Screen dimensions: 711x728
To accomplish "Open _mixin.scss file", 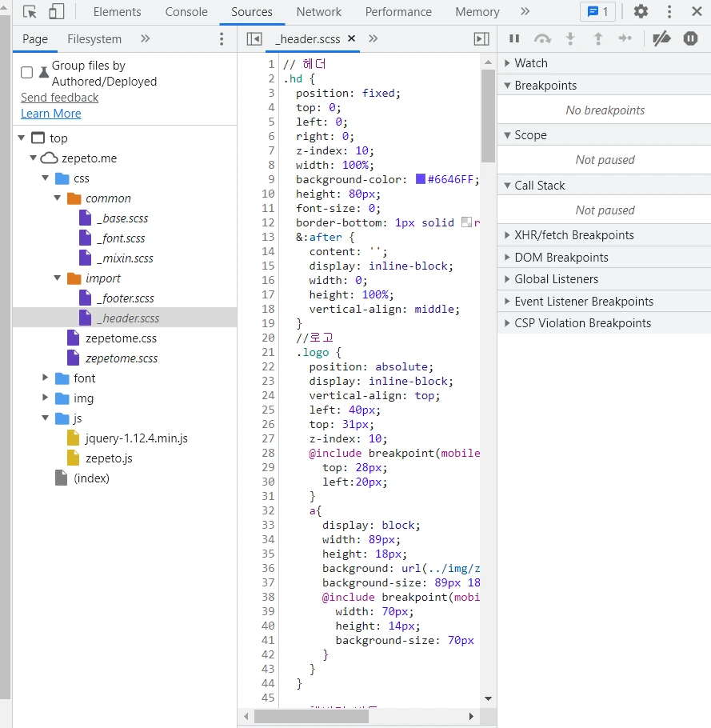I will pyautogui.click(x=125, y=258).
